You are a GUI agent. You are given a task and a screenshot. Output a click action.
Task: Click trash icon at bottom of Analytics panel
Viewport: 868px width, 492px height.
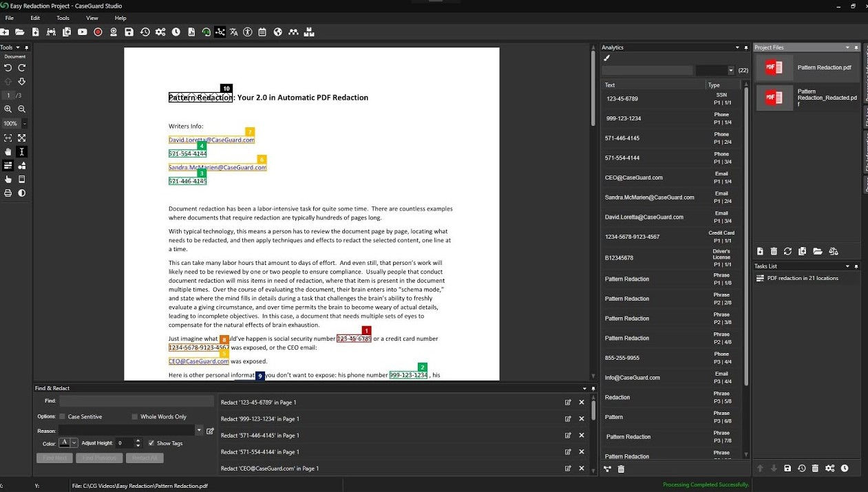(x=622, y=469)
